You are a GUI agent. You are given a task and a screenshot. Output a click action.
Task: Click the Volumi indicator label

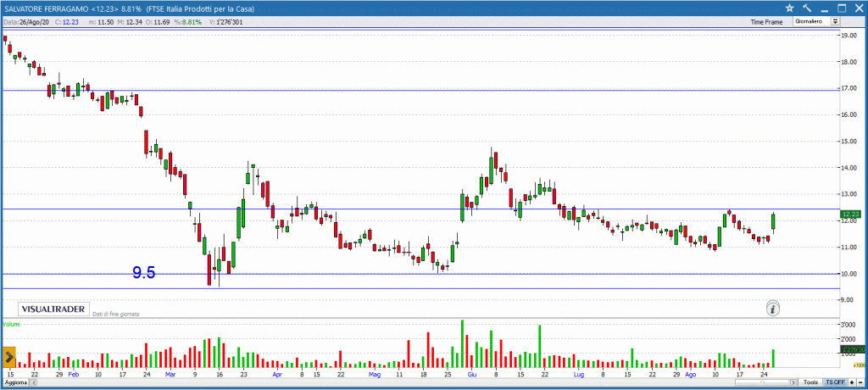pyautogui.click(x=12, y=324)
